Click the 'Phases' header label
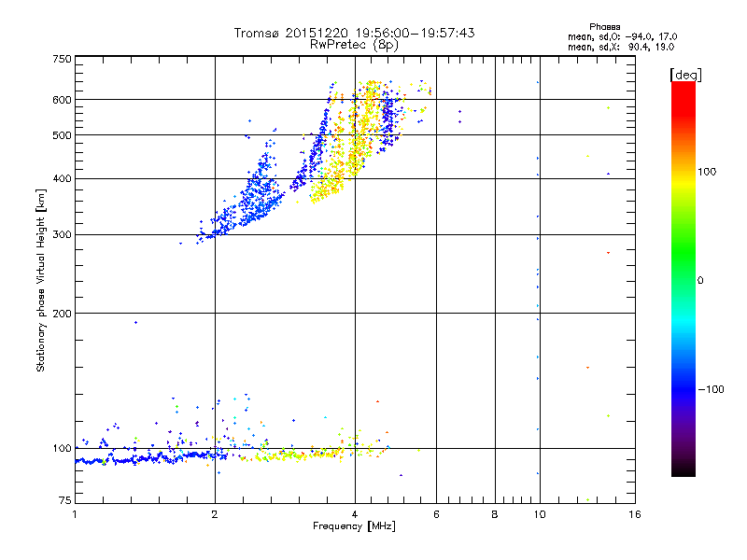The height and width of the screenshot is (560, 747). coord(604,27)
